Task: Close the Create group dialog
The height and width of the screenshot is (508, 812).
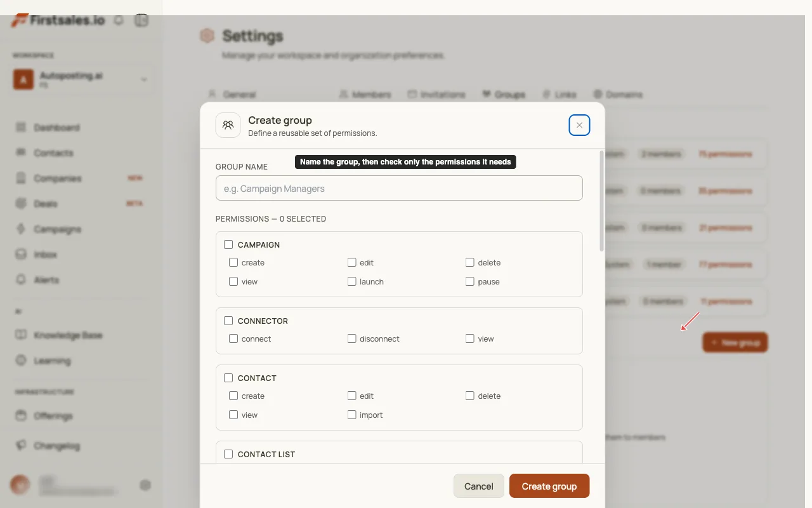Action: click(x=579, y=125)
